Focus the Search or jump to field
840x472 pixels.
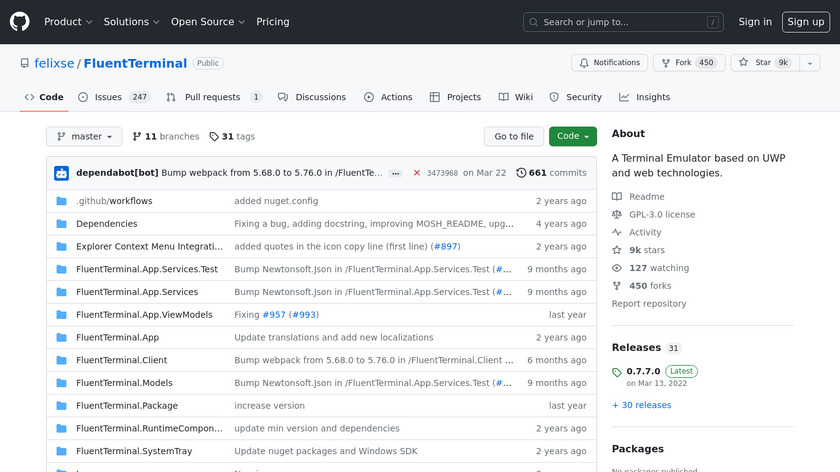(623, 22)
